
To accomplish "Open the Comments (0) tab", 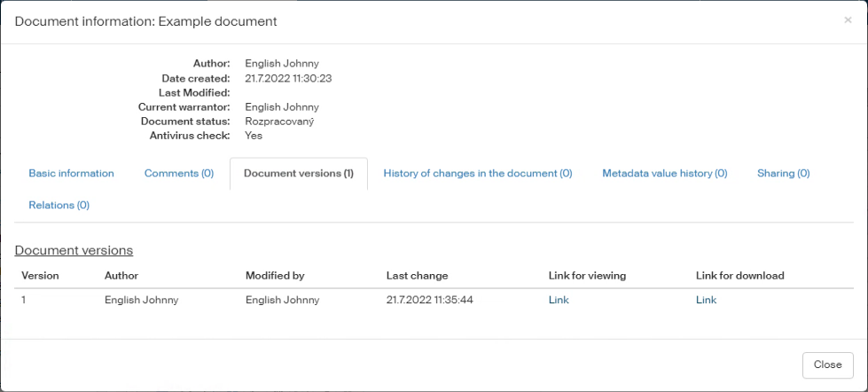I will 179,174.
